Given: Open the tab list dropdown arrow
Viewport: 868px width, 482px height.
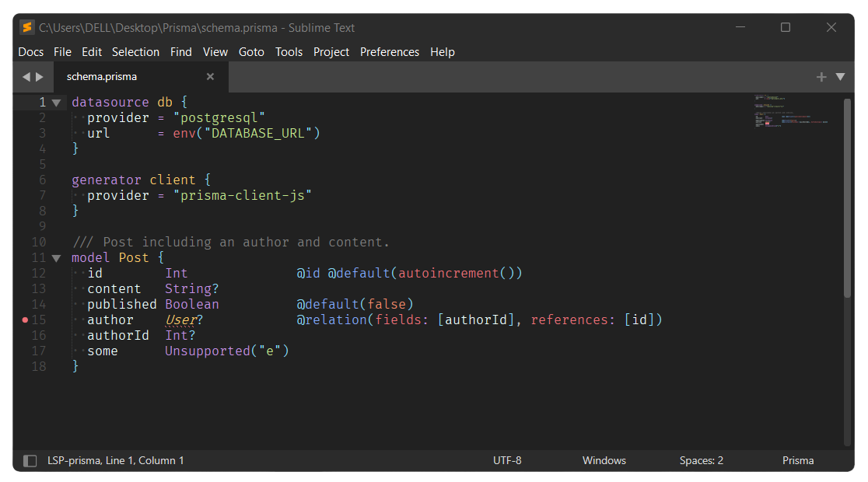Looking at the screenshot, I should 840,77.
